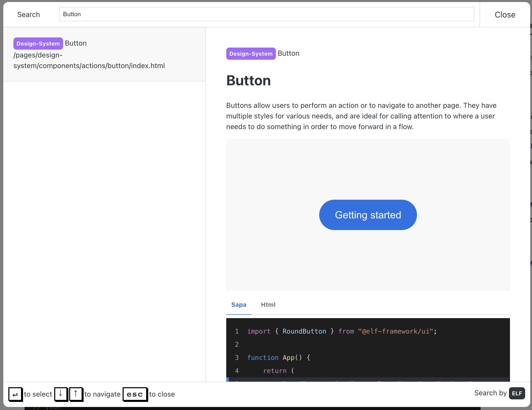Select the RoundButton import statement in code
This screenshot has height=410, width=532.
coord(341,331)
